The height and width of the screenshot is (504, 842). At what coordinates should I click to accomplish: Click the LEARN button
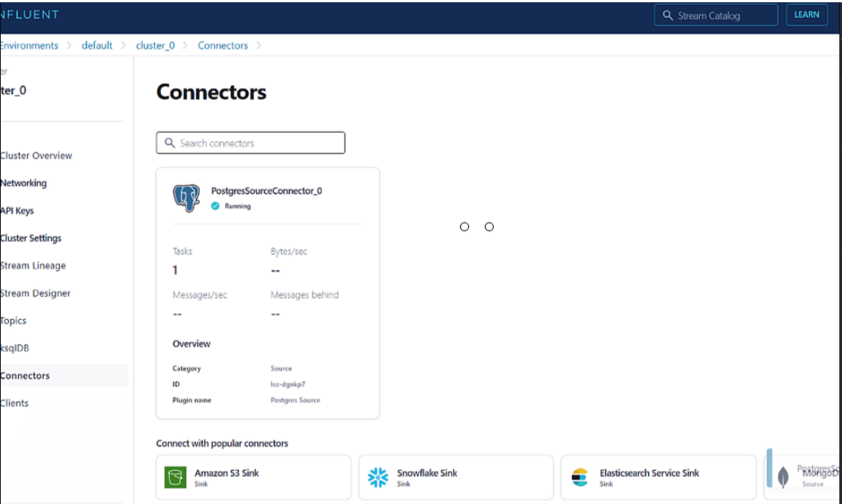(807, 14)
